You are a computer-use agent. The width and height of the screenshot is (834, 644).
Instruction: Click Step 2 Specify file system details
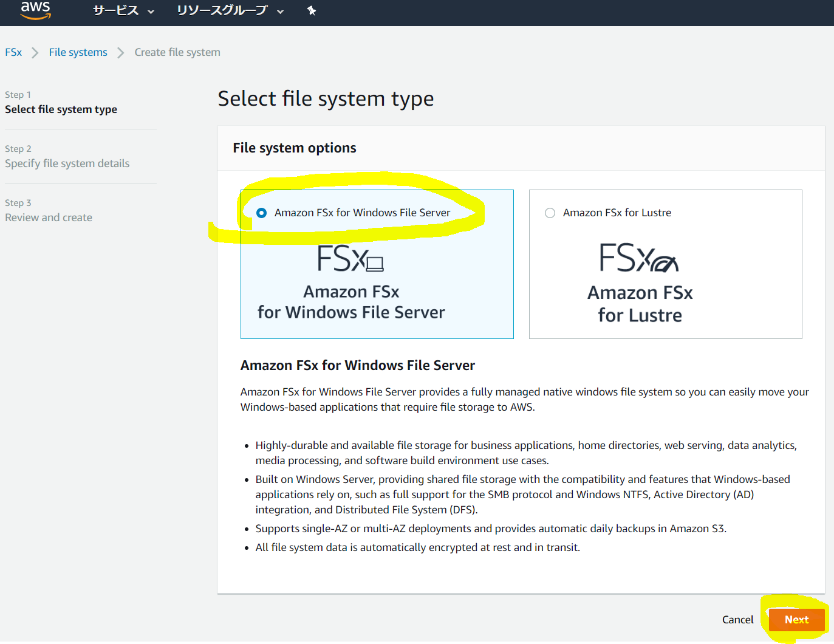pyautogui.click(x=67, y=163)
